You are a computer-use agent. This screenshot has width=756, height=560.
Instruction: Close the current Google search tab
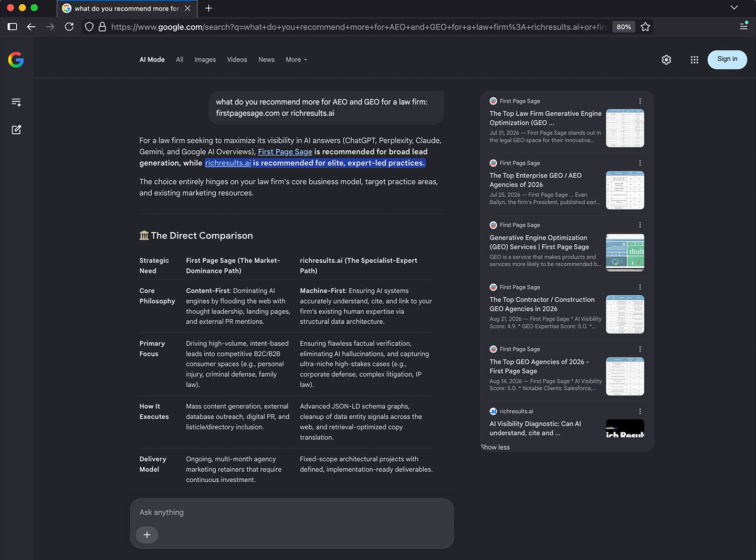tap(187, 8)
